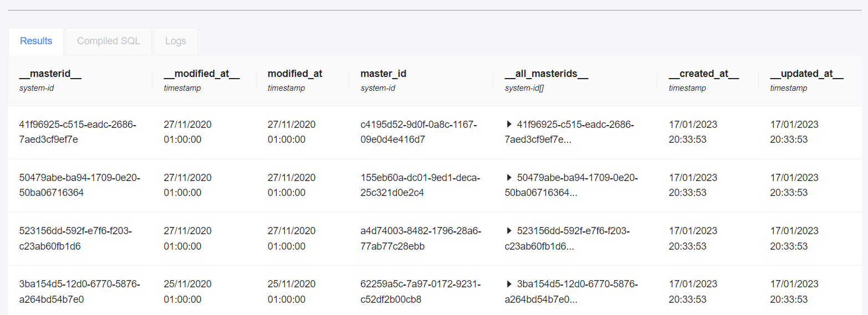Select master_id cell a4d74003-8482
868x315 pixels.
pyautogui.click(x=421, y=239)
